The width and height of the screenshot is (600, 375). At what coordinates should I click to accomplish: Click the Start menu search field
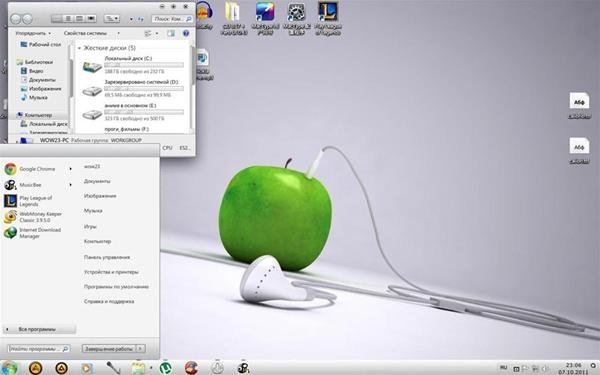(x=39, y=349)
